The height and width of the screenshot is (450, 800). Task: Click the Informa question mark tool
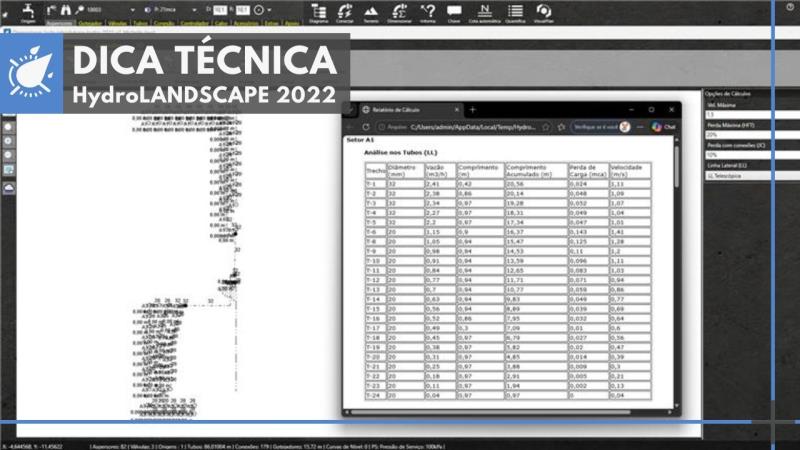pos(428,13)
